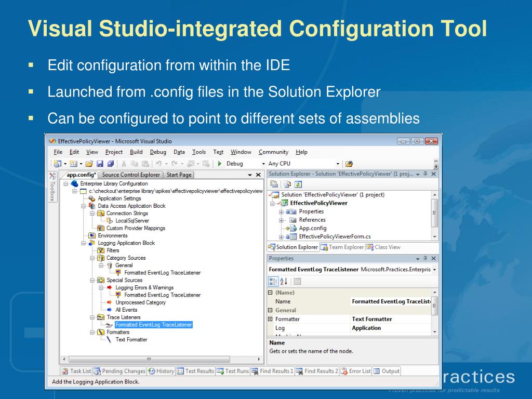Open the Task List tab
This screenshot has height=399, width=532.
click(x=77, y=371)
